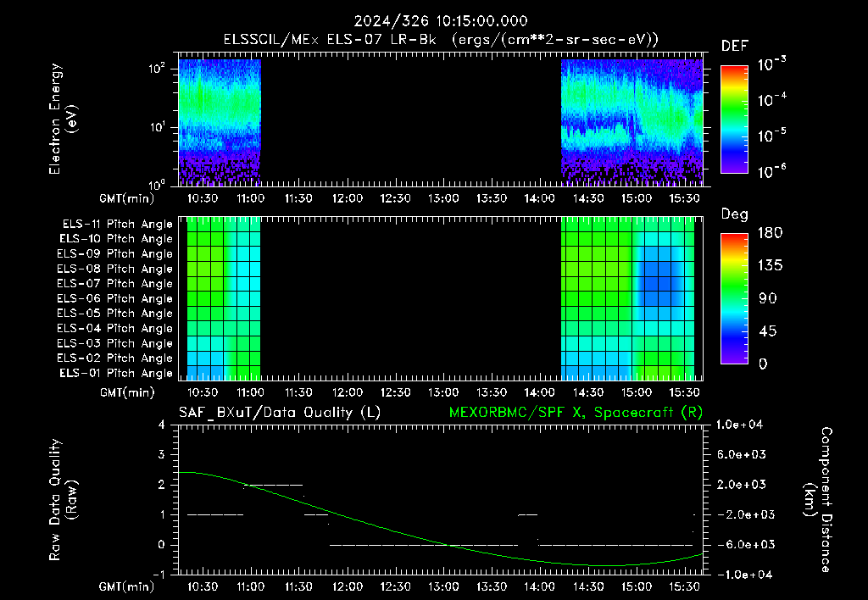Click the Deg pitch angle color bar

point(734,298)
